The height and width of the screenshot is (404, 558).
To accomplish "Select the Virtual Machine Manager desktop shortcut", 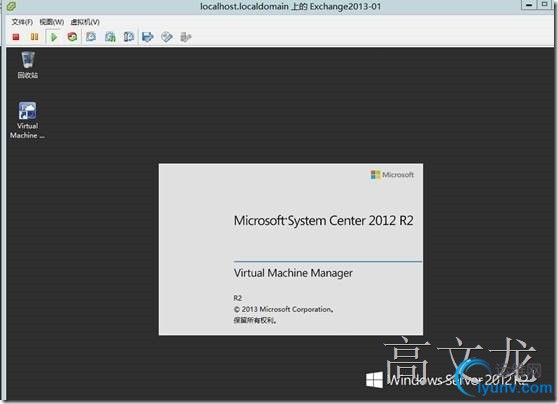I will [27, 120].
